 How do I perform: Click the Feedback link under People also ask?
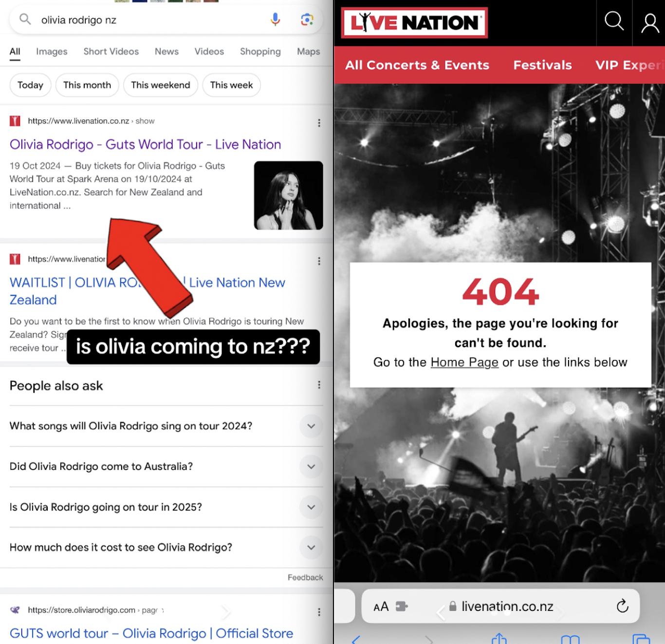click(305, 577)
